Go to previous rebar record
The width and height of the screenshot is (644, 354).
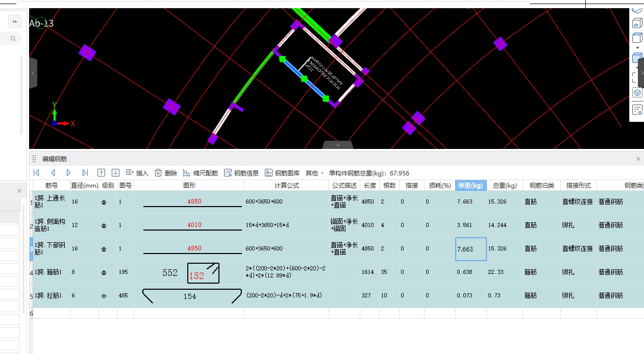tap(53, 173)
